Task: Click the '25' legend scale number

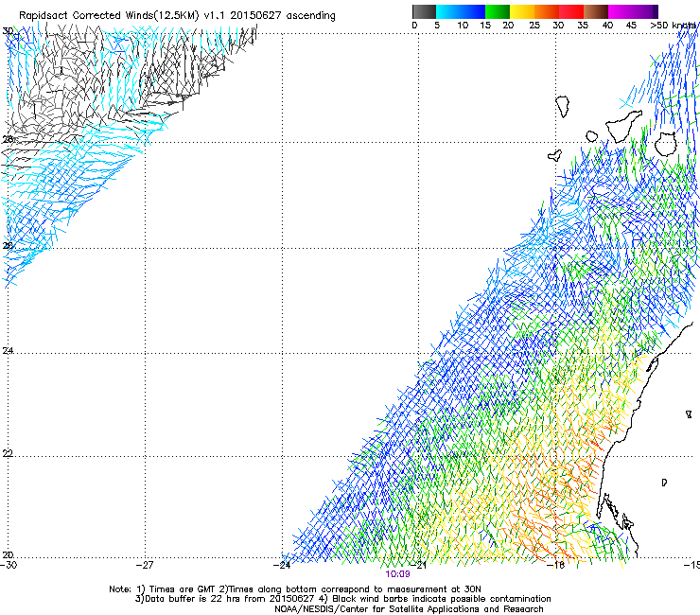Action: (x=534, y=26)
